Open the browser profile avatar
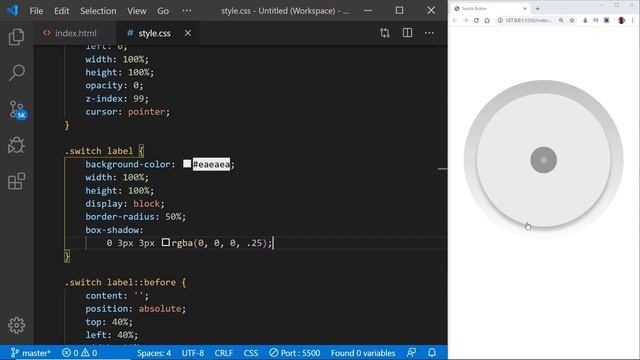 tap(621, 20)
